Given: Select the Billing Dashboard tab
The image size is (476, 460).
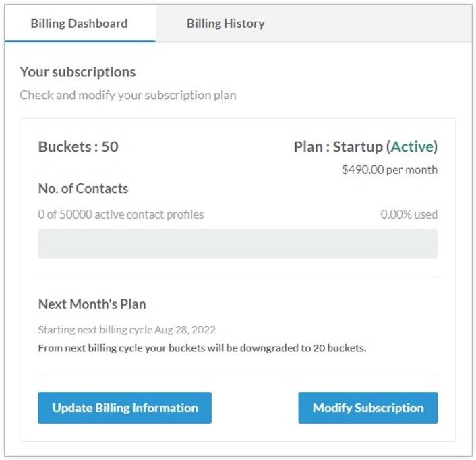Looking at the screenshot, I should click(x=80, y=24).
